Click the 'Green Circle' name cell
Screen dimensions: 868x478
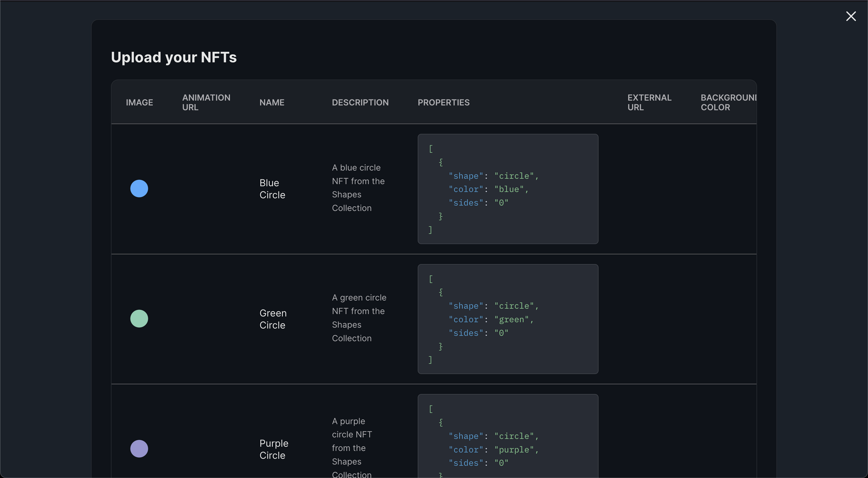coord(273,319)
